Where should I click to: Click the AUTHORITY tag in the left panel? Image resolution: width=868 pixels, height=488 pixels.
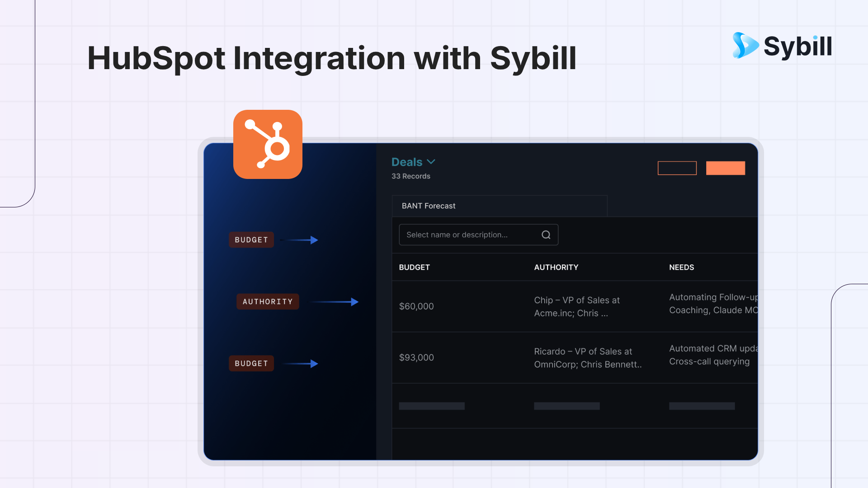pyautogui.click(x=268, y=301)
